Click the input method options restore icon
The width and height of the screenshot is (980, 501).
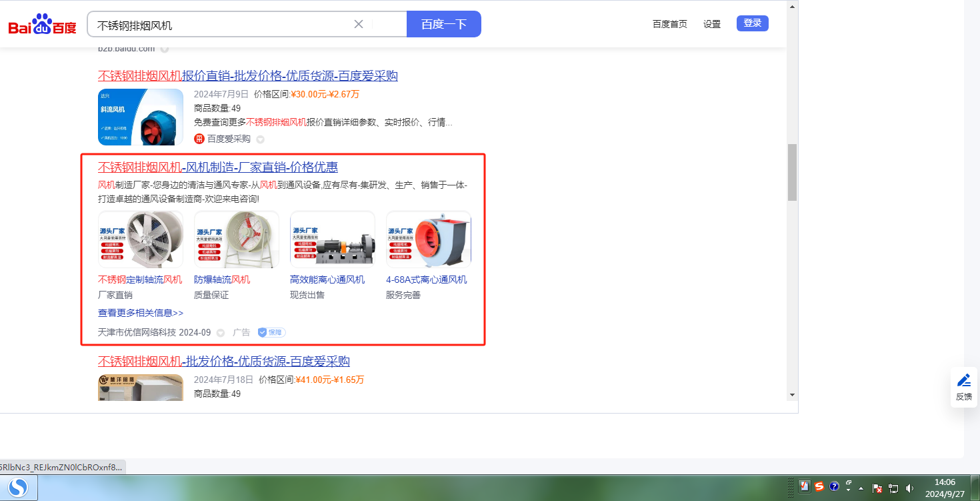tap(849, 482)
